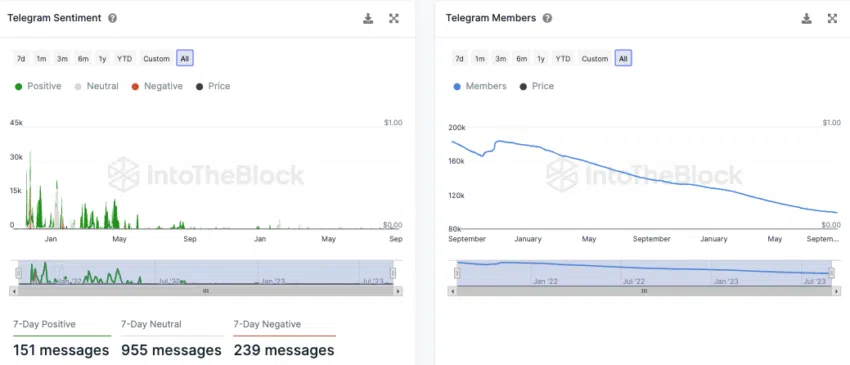Screen dimensions: 850x365
Task: Expand Telegram Members chart to fullscreen
Action: (833, 18)
